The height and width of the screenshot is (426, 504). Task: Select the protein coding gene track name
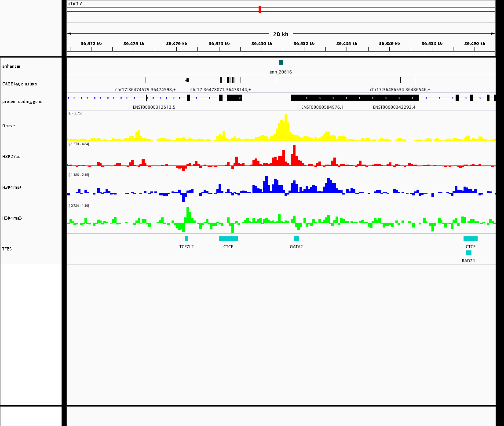(22, 102)
